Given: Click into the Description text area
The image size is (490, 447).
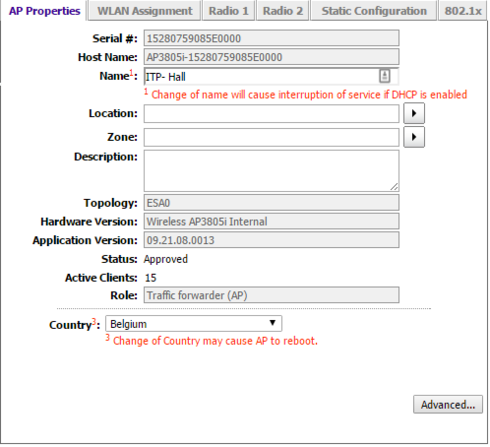Looking at the screenshot, I should [271, 171].
